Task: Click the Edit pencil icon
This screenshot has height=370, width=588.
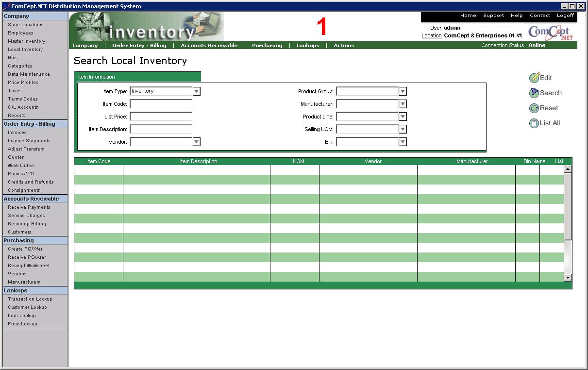Action: pos(534,78)
